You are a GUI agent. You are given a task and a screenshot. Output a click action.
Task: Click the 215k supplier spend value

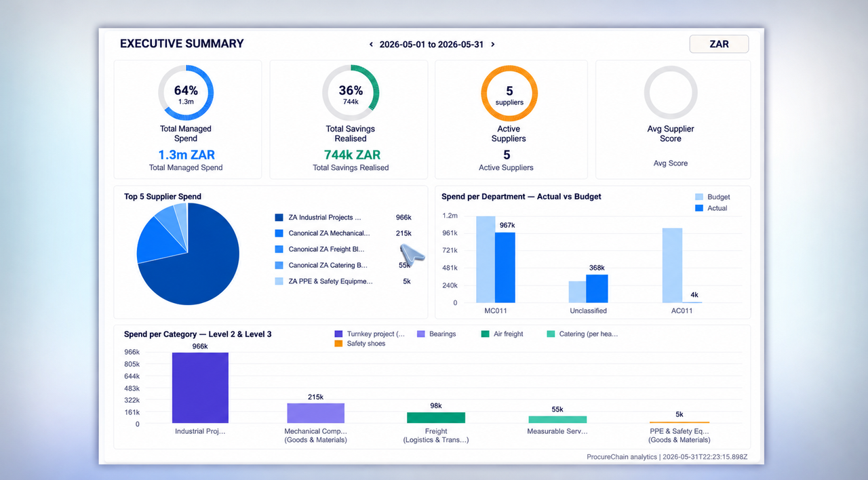point(403,233)
